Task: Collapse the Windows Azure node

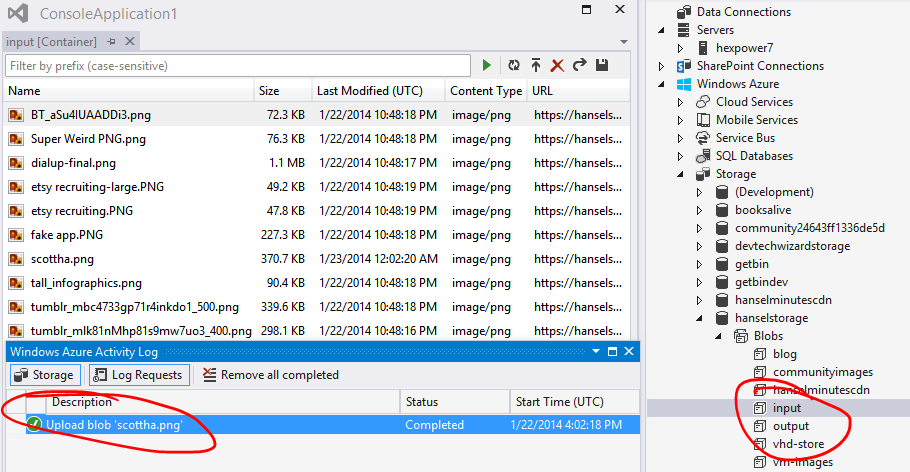Action: coord(662,84)
